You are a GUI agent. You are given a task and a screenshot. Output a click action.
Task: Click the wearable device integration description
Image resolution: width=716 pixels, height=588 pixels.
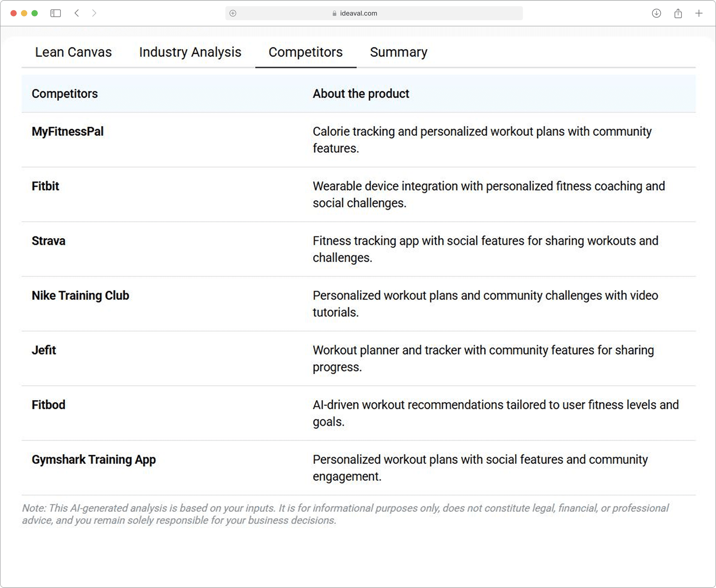click(x=489, y=194)
